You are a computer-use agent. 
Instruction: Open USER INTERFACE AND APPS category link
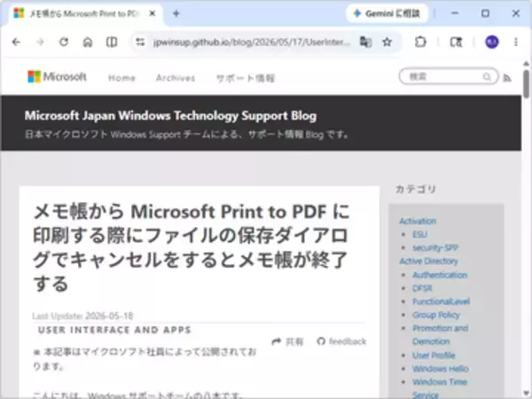pyautogui.click(x=114, y=330)
